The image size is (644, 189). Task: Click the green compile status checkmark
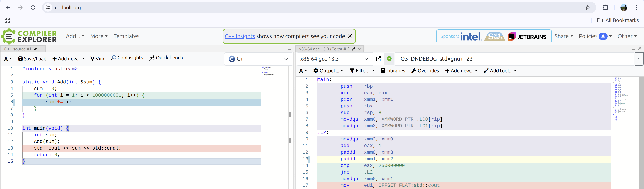pyautogui.click(x=389, y=59)
